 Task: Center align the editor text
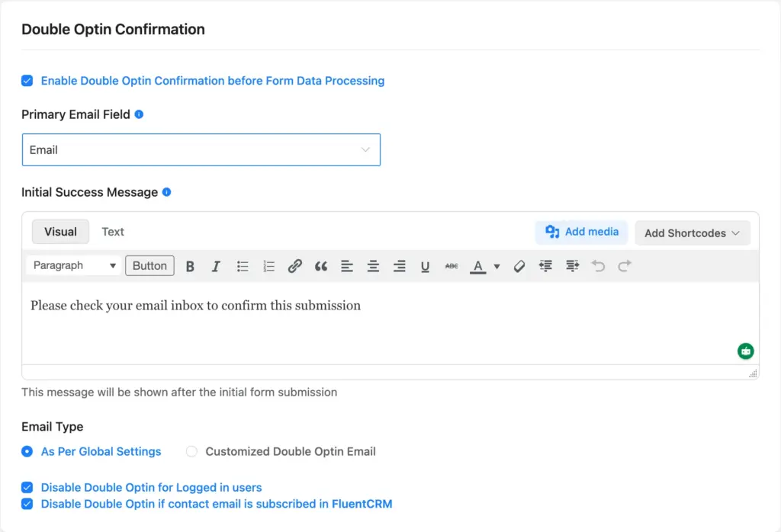pos(372,266)
